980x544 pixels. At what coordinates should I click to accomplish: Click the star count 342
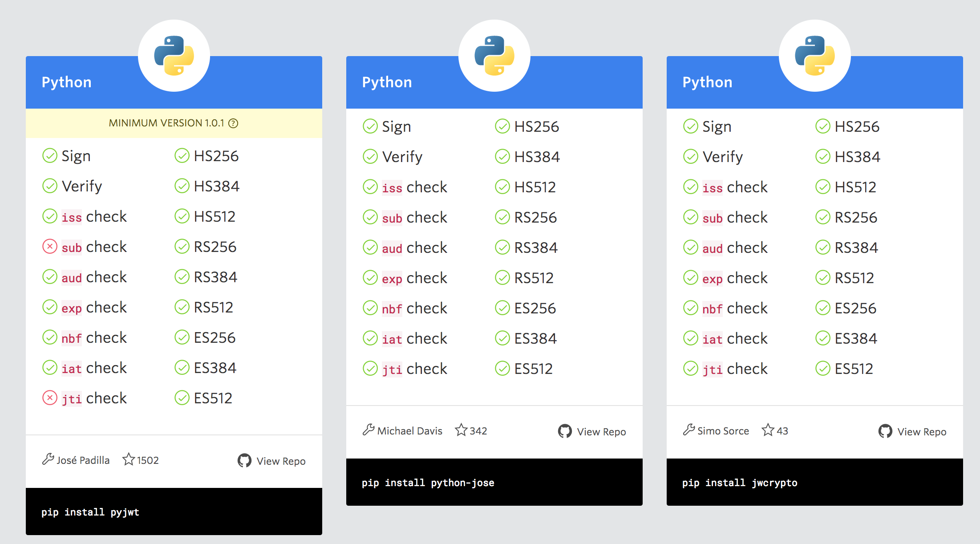pos(478,431)
